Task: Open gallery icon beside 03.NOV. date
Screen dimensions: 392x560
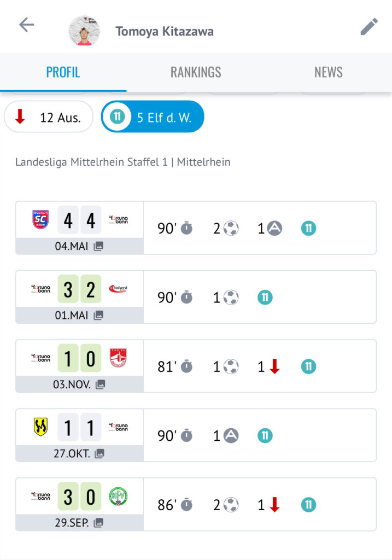Action: coord(100,384)
